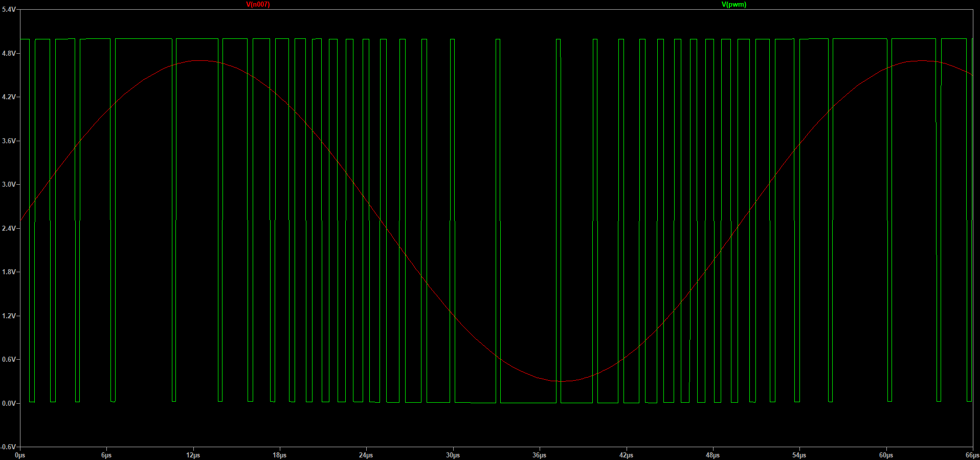The width and height of the screenshot is (980, 460).
Task: Click the 4.8V vertical axis label
Action: pos(9,53)
